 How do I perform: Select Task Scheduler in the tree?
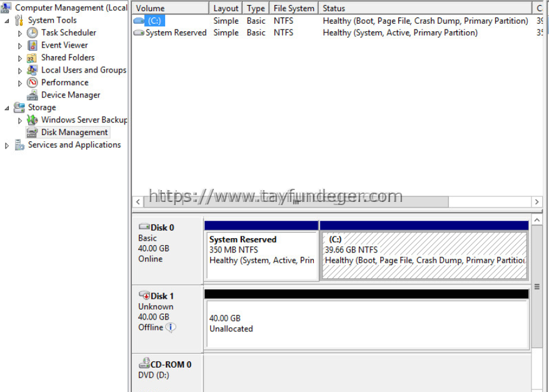tap(69, 33)
